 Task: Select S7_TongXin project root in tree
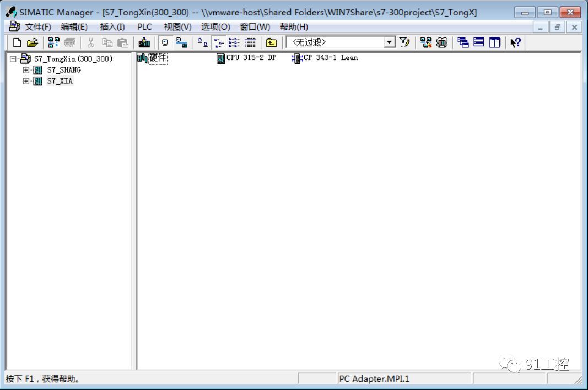click(73, 59)
